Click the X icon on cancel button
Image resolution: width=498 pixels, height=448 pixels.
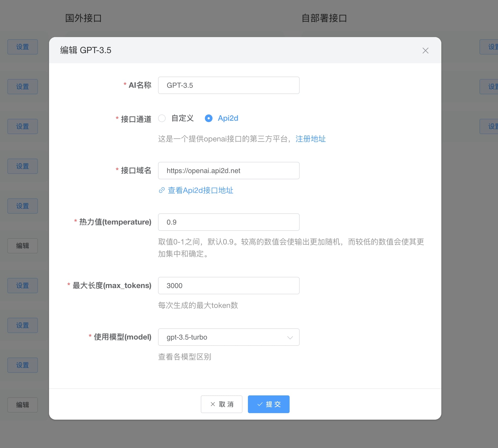pos(213,404)
